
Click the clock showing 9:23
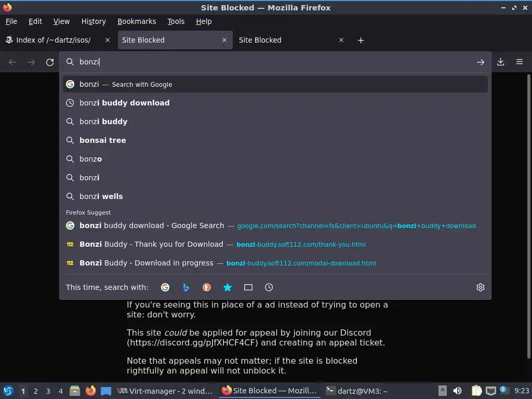[522, 391]
